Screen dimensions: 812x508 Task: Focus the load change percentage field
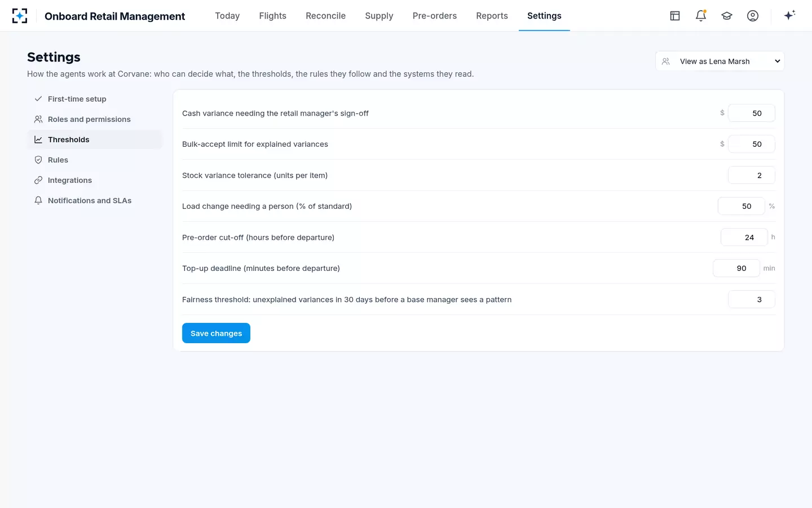tap(741, 206)
